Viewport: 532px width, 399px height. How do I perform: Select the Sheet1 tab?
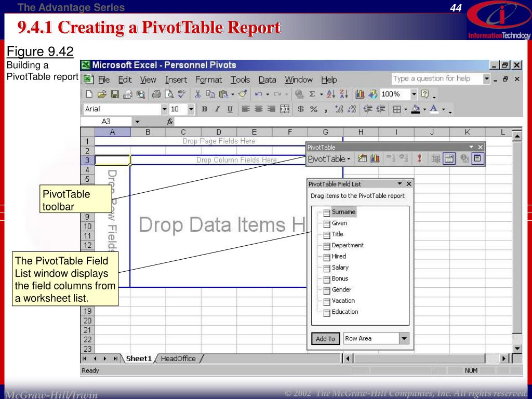coord(139,358)
